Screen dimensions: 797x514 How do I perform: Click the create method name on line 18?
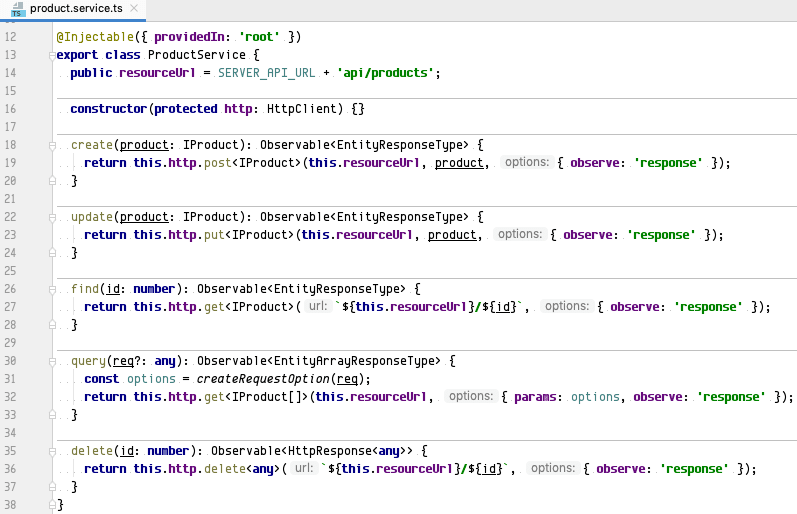91,145
